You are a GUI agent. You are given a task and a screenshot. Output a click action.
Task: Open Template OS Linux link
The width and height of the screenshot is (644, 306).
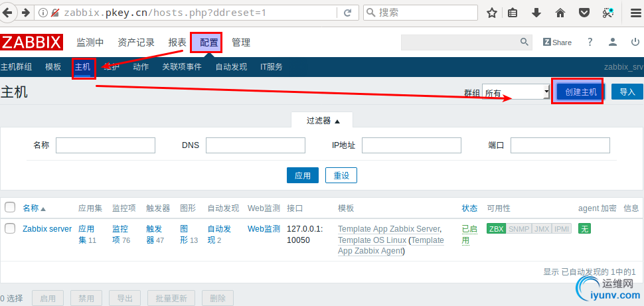(x=372, y=240)
